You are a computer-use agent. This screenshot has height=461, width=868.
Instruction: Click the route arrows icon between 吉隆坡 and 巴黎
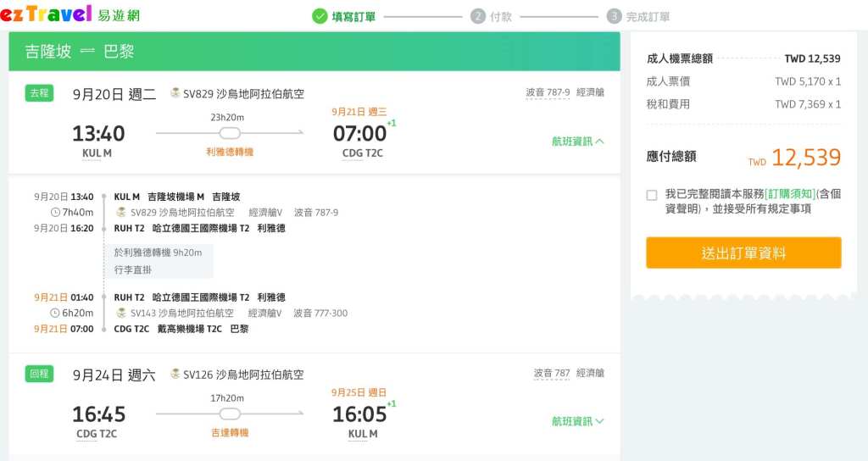87,52
